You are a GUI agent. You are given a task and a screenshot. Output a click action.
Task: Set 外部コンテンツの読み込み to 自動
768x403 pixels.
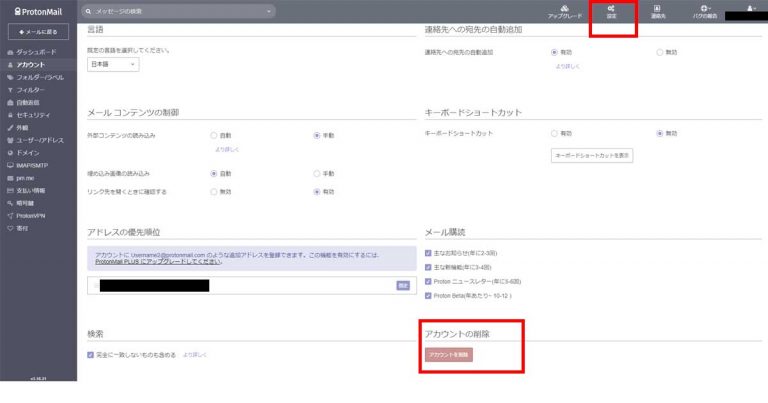click(214, 134)
